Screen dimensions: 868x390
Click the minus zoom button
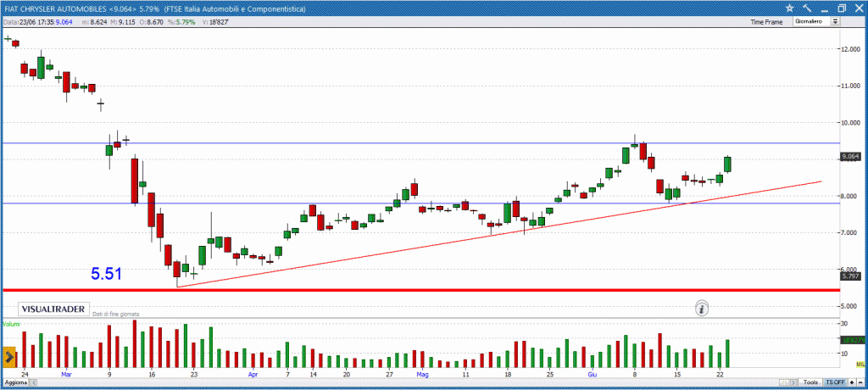(860, 383)
